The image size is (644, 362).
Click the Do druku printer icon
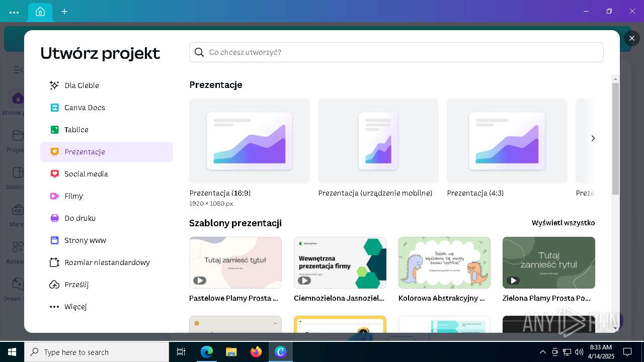coord(54,218)
